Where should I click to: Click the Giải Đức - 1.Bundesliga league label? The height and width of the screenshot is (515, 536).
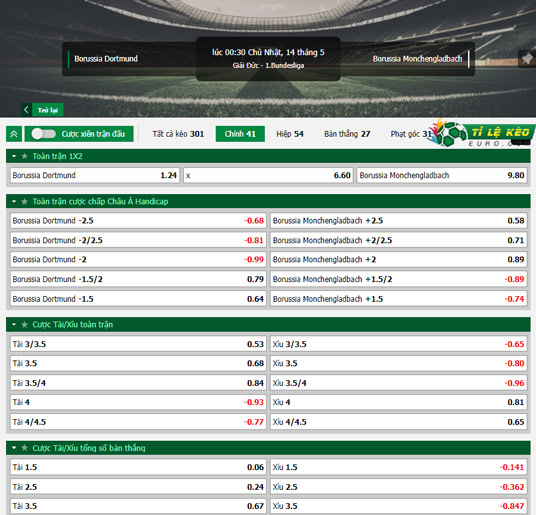click(268, 65)
